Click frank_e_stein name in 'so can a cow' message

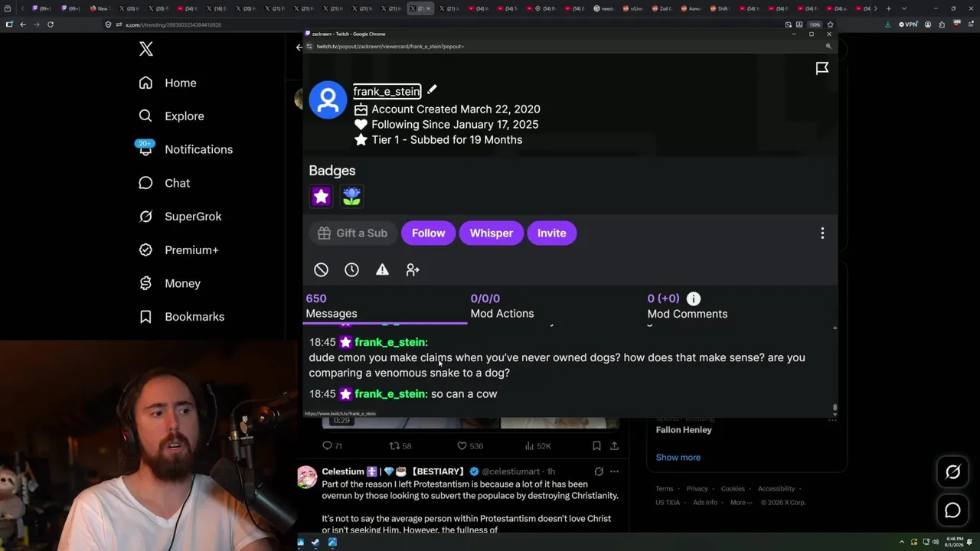coord(390,394)
